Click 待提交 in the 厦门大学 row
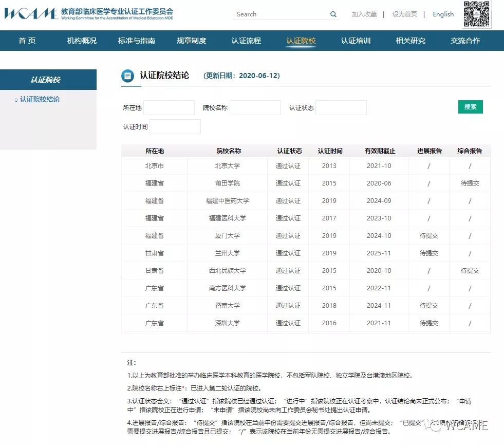Screen dimensions: 504x446 [x=429, y=236]
